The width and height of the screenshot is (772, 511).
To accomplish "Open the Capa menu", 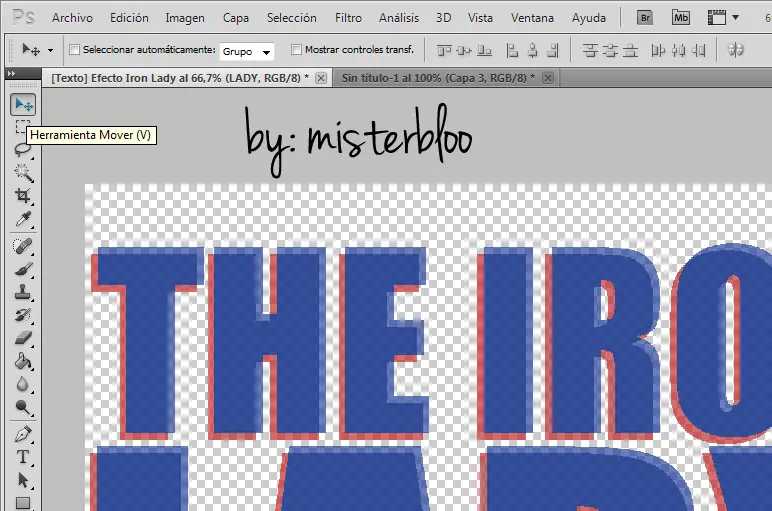I will tap(236, 18).
